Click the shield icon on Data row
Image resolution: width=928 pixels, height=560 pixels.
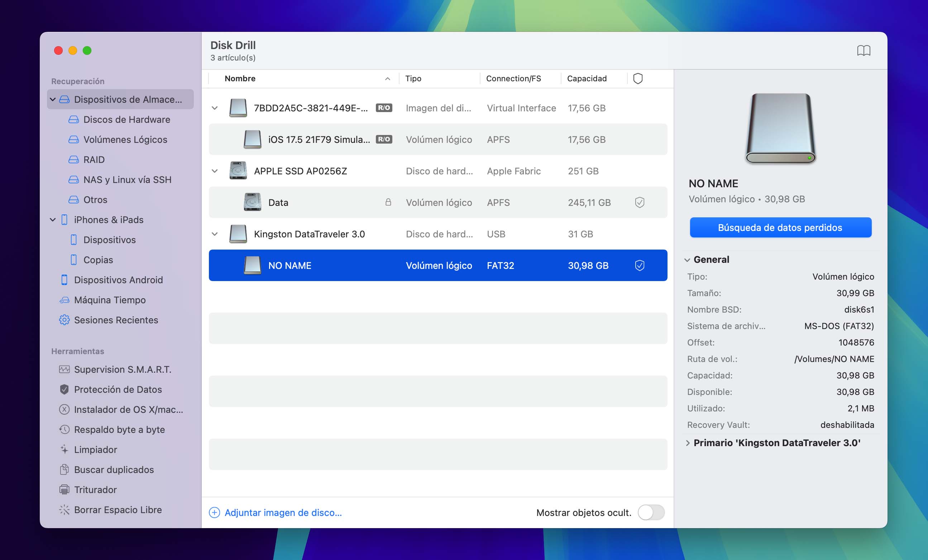pos(638,202)
